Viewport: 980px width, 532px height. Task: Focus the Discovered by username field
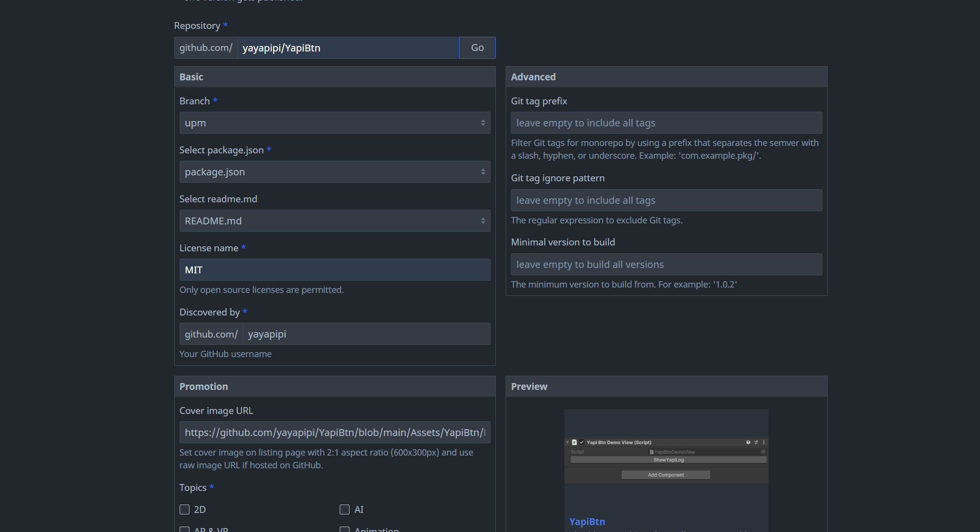[366, 334]
